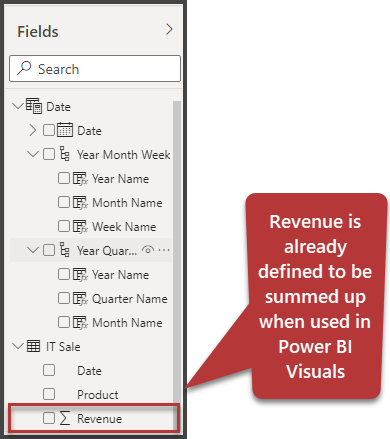Click the sigma icon next to Revenue
This screenshot has height=439, width=390.
tap(65, 418)
